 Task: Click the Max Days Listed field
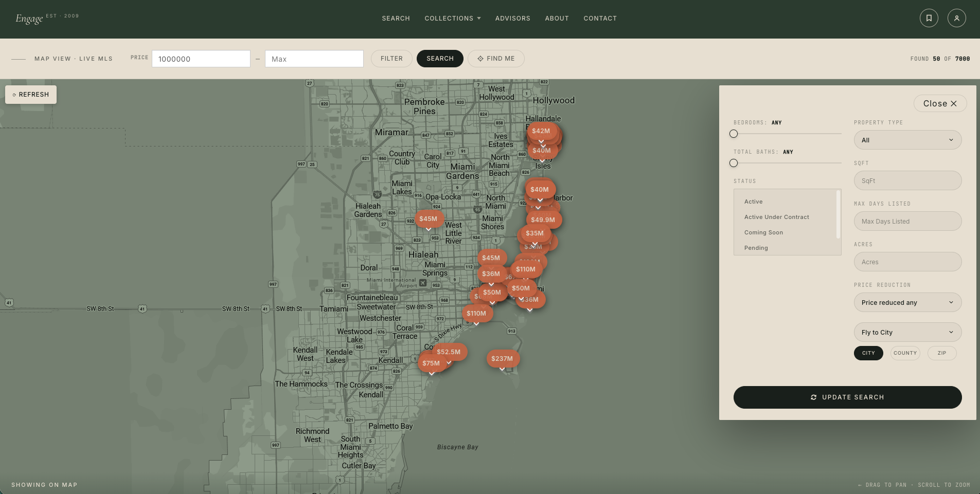point(907,221)
